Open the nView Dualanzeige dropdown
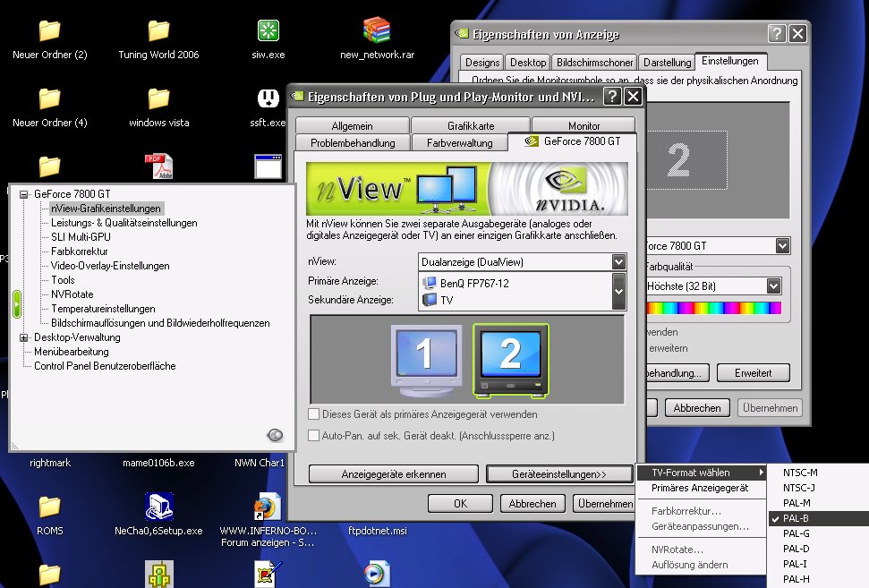 (x=619, y=261)
